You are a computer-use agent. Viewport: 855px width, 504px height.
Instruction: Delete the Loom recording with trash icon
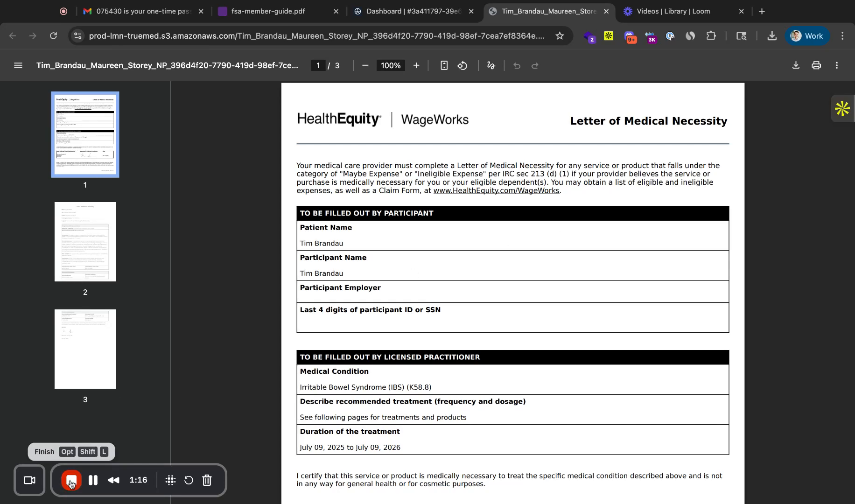[207, 480]
